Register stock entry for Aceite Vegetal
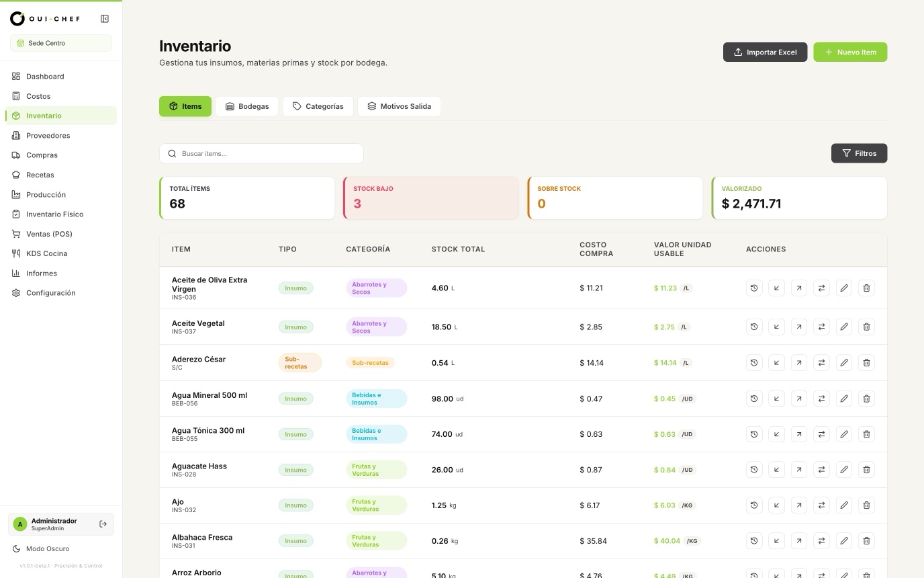 point(776,327)
